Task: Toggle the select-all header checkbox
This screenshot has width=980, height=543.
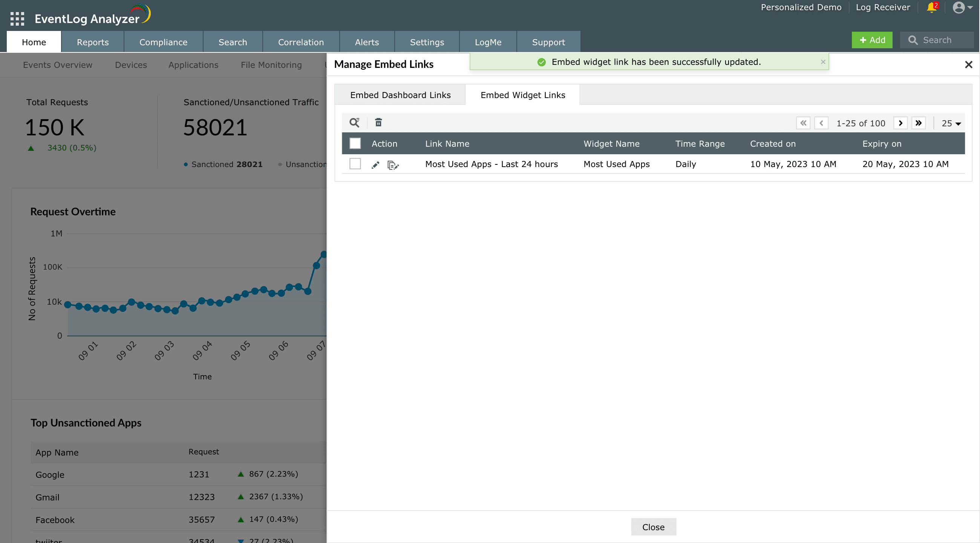Action: coord(355,143)
